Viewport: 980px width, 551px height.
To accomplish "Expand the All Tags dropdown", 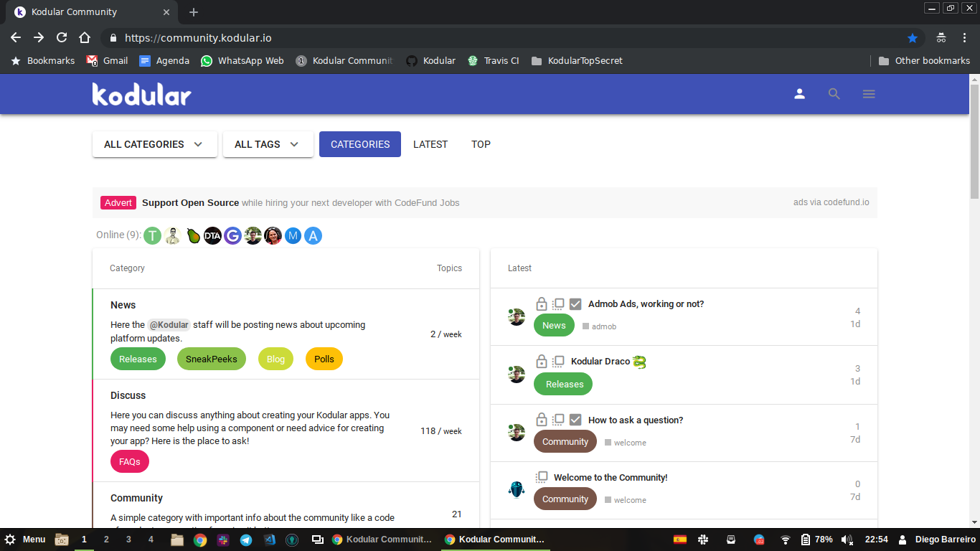I will [x=268, y=144].
